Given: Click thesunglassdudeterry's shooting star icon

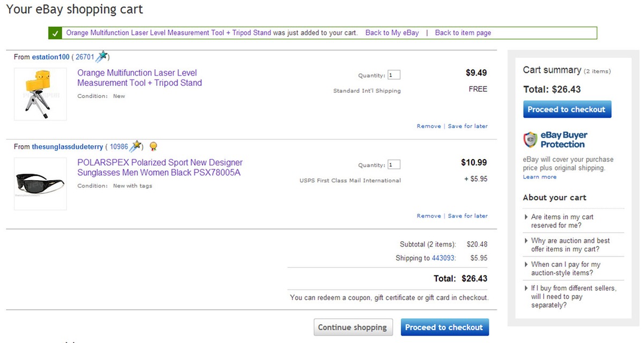Looking at the screenshot, I should [x=136, y=146].
